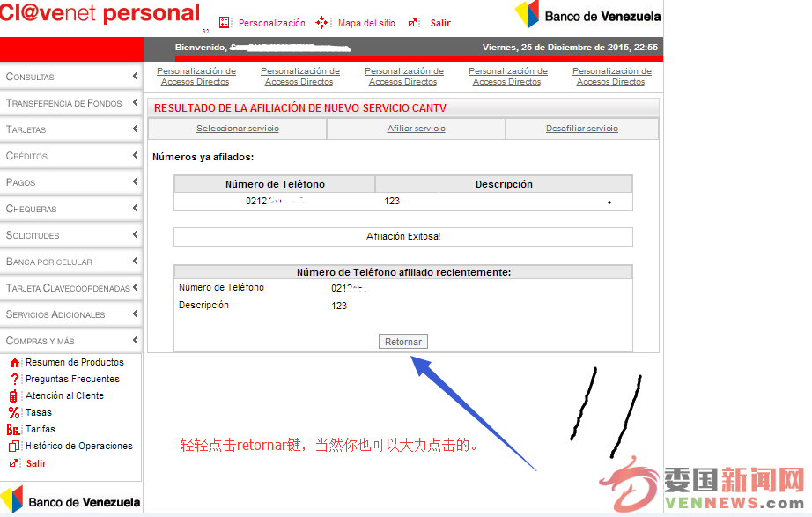The height and width of the screenshot is (517, 812).
Task: Click the '123' value beside the Descripción row label
Action: (339, 306)
